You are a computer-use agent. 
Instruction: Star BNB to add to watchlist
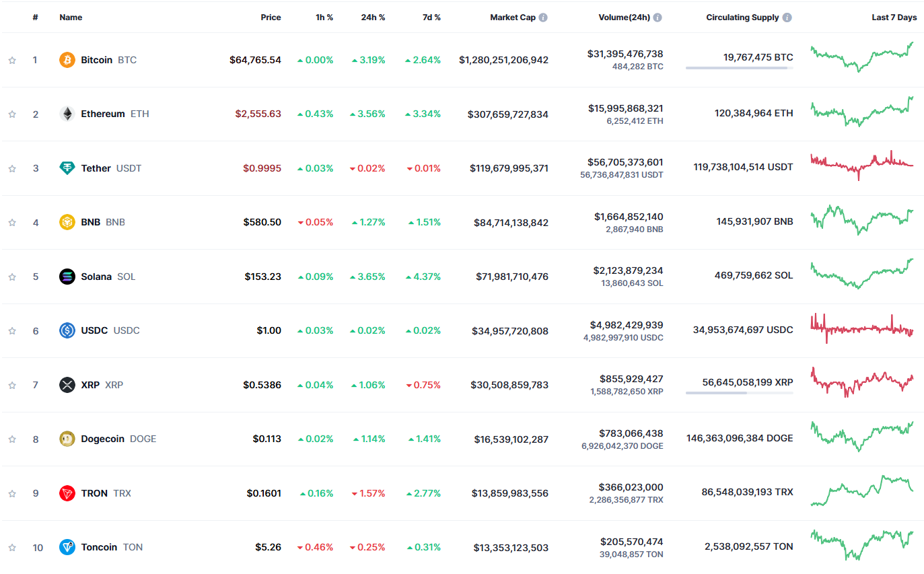point(12,223)
